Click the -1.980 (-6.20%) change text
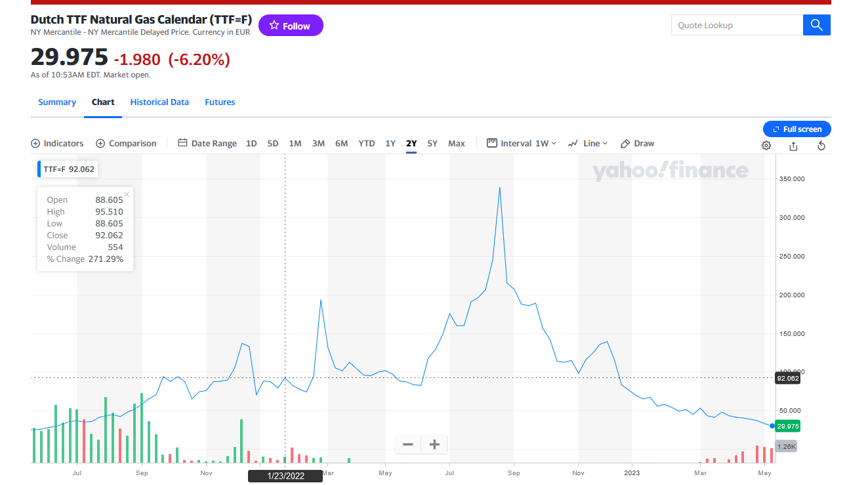868x485 pixels. point(172,60)
